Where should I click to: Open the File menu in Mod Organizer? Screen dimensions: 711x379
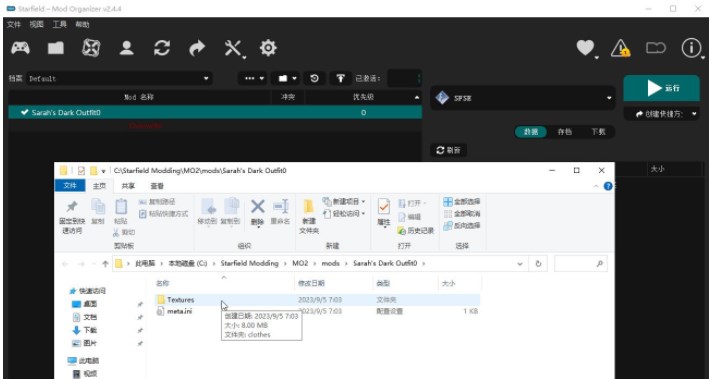pos(14,24)
